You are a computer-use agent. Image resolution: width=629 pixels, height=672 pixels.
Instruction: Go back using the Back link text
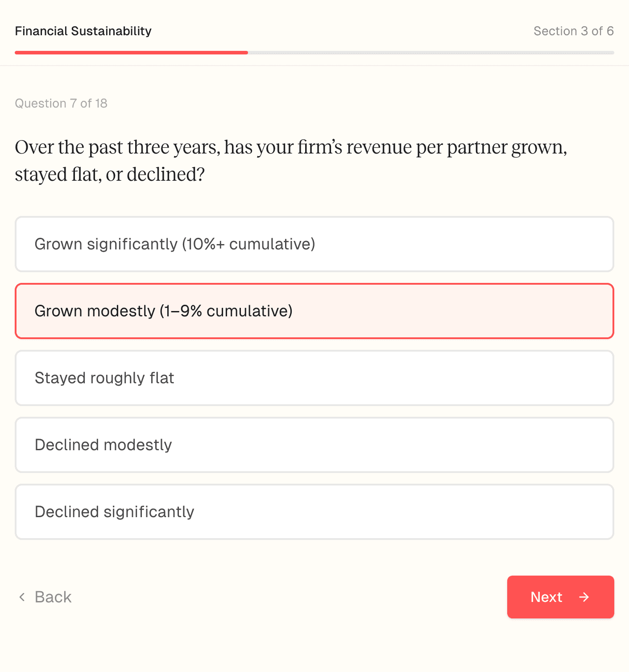53,597
